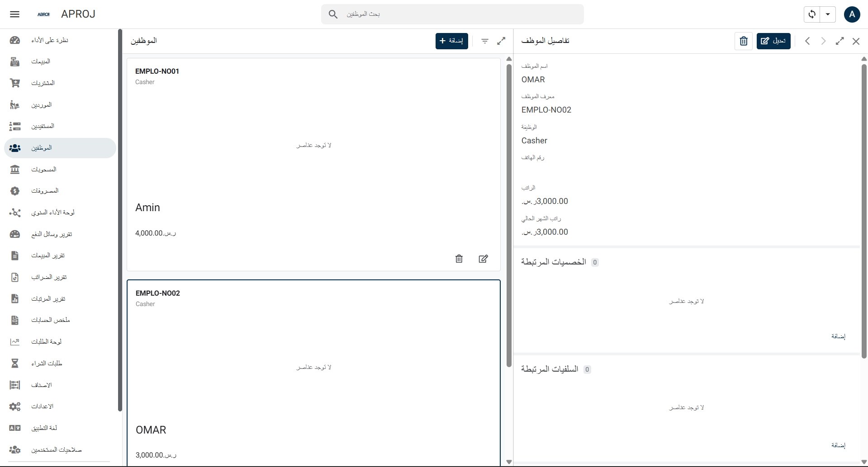Delete the Amin employee card
Image resolution: width=868 pixels, height=467 pixels.
pos(459,259)
